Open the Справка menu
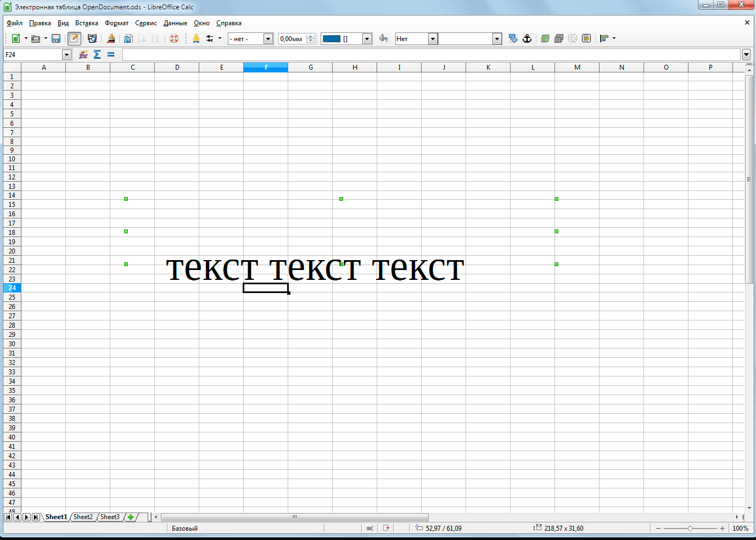Image resolution: width=756 pixels, height=540 pixels. click(x=229, y=23)
